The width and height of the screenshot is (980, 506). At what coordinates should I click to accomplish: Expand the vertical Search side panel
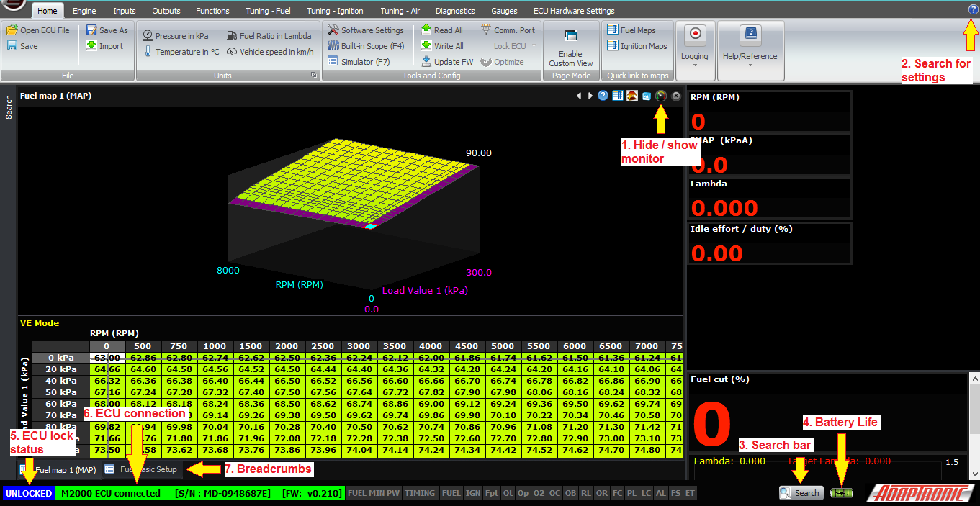click(x=9, y=107)
